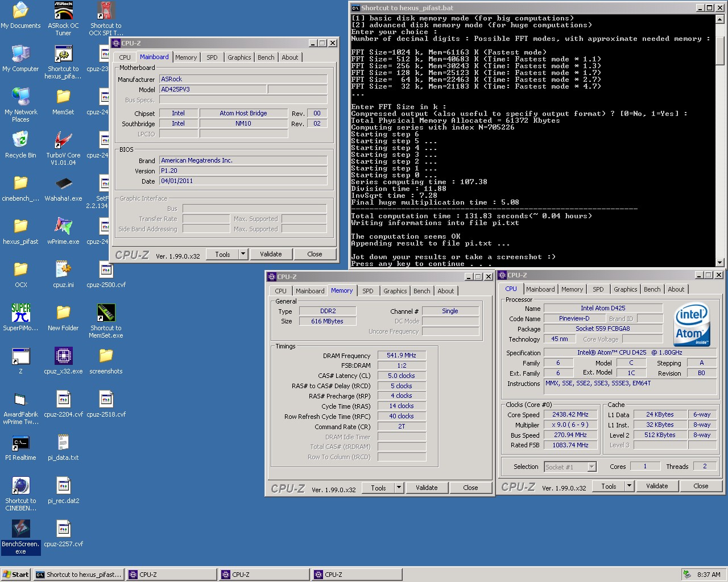Open CPU tab in Mainboard CPU-Z window

click(125, 57)
